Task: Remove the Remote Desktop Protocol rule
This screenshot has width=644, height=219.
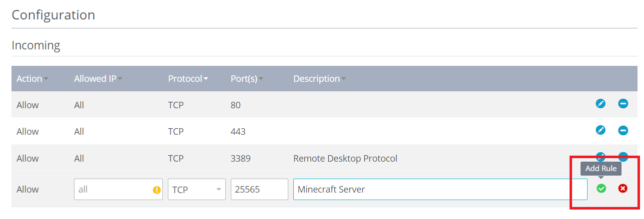Action: tap(623, 156)
